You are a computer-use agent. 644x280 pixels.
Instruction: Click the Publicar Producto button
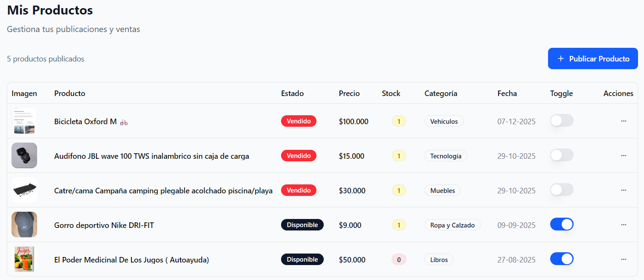pos(593,58)
